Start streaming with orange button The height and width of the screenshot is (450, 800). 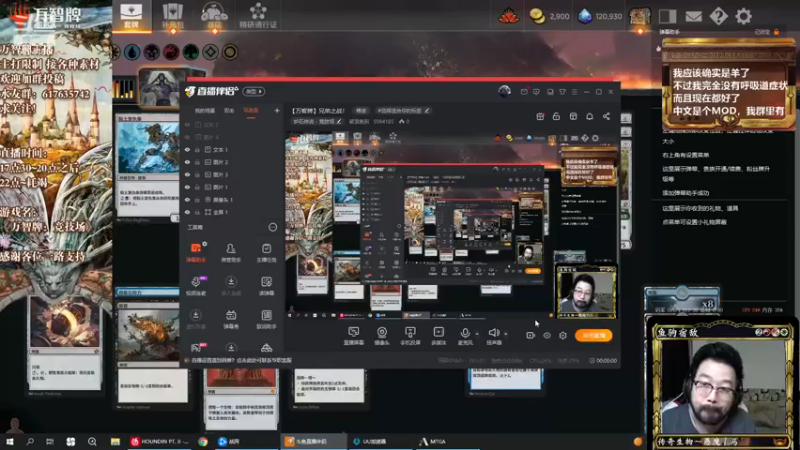(x=593, y=335)
